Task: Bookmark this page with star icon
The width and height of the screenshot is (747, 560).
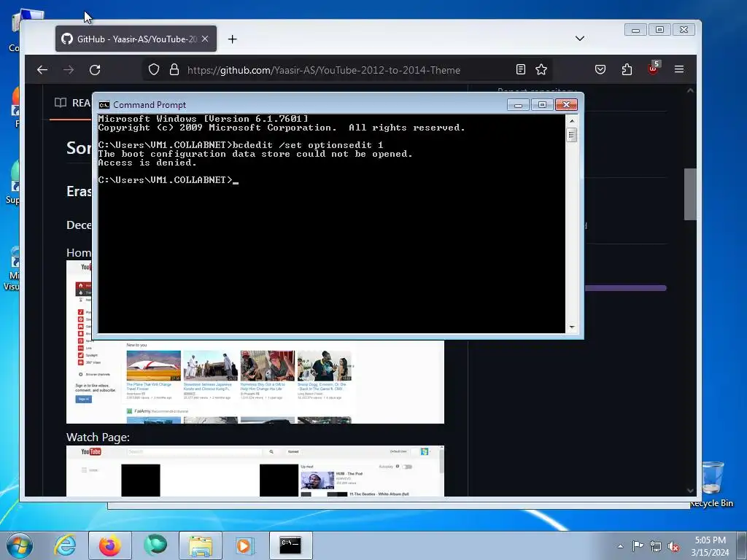Action: click(x=541, y=69)
